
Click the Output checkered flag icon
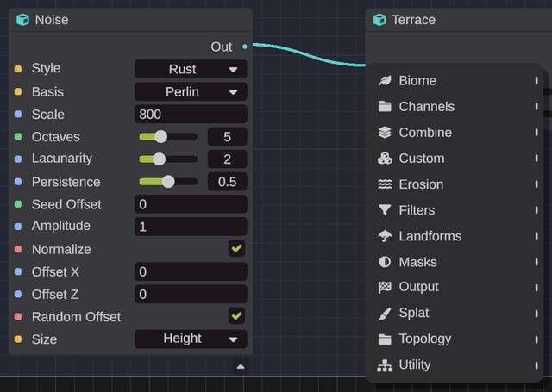point(385,287)
